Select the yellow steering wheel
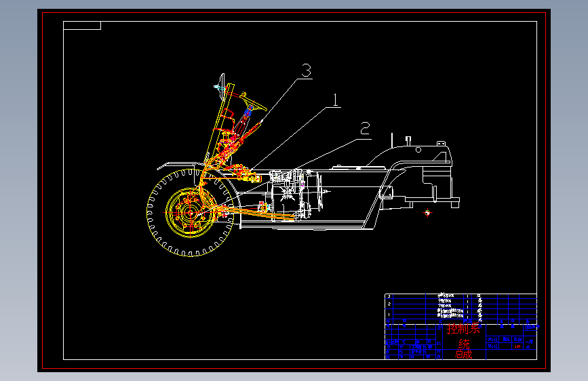The width and height of the screenshot is (588, 381). (253, 101)
